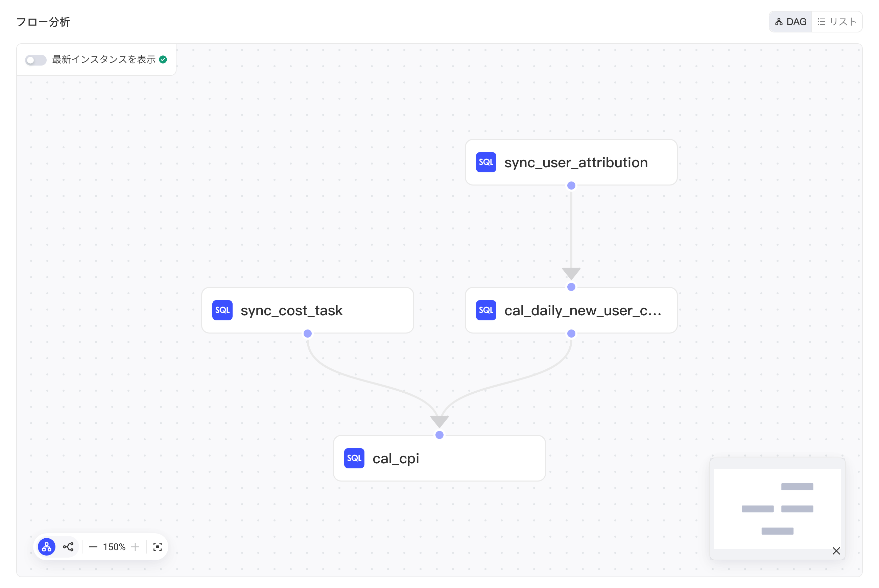Click the SQL icon of sync_user_attribution
The height and width of the screenshot is (588, 879).
pyautogui.click(x=486, y=162)
